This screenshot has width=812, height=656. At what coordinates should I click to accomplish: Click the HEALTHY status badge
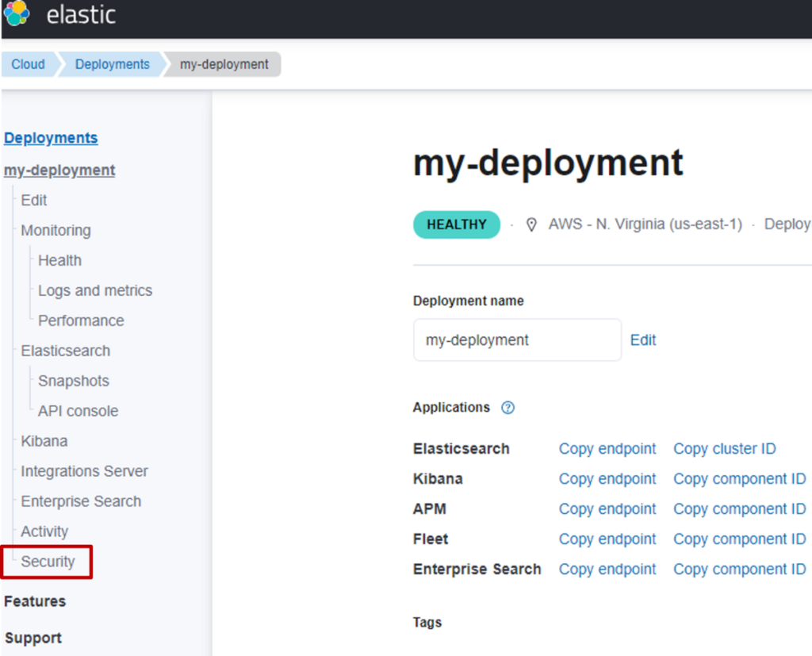click(x=457, y=224)
